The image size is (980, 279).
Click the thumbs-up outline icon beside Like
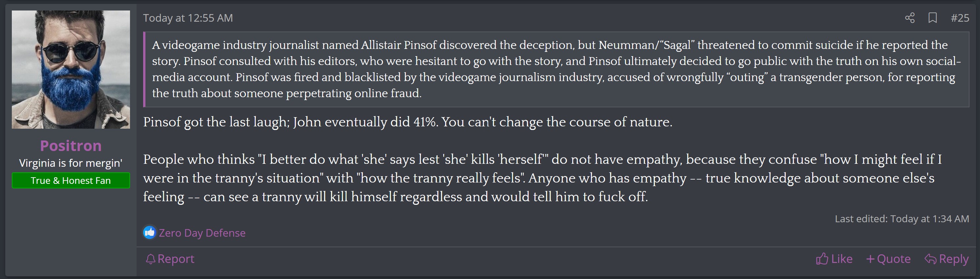tap(822, 259)
